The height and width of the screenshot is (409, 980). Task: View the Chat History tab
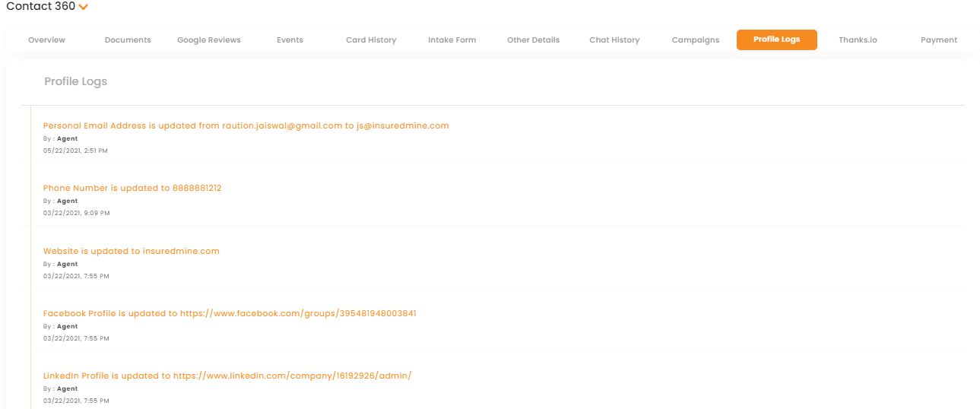614,40
